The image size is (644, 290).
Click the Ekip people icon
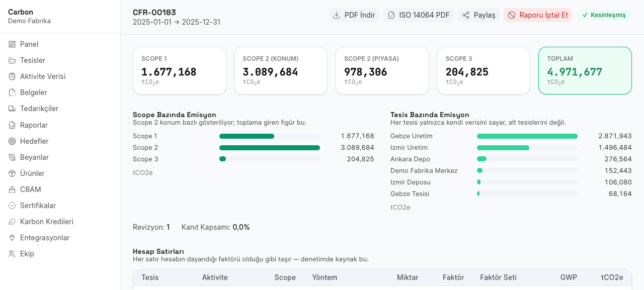click(x=12, y=254)
